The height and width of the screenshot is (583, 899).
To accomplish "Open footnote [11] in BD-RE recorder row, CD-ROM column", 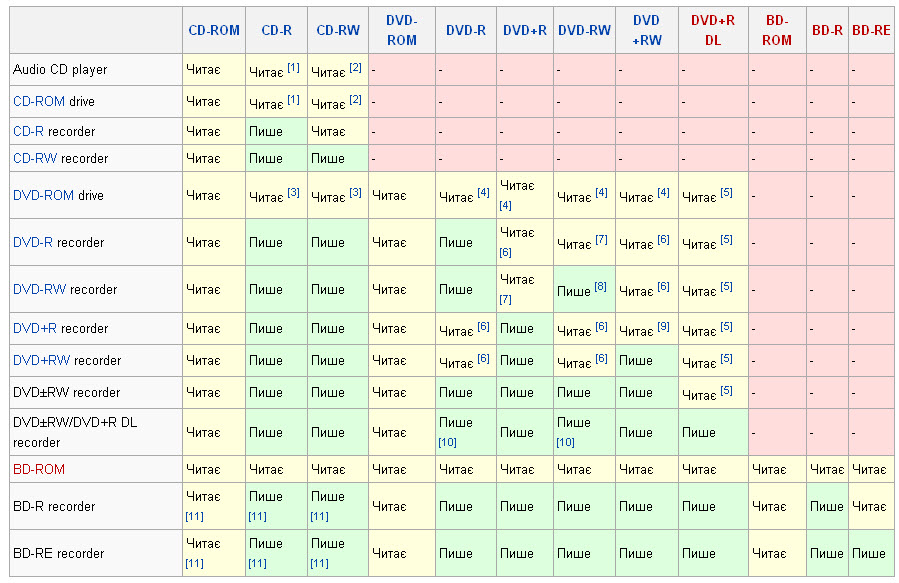I will (x=194, y=564).
